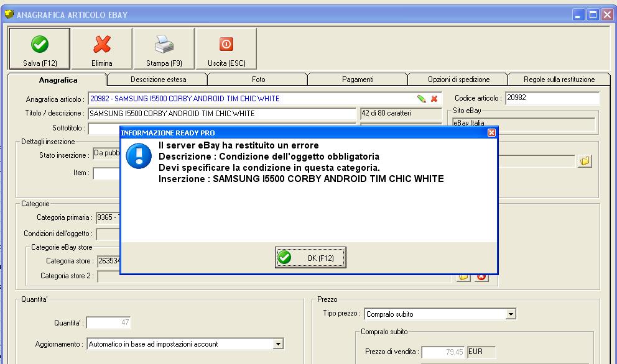This screenshot has height=364, width=617.
Task: Click the 42 di 80 caratteri counter
Action: (401, 113)
